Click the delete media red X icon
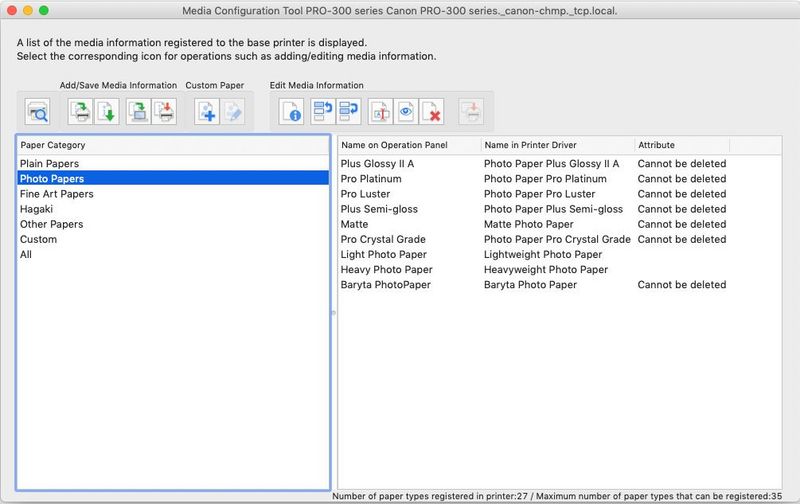 click(x=432, y=112)
